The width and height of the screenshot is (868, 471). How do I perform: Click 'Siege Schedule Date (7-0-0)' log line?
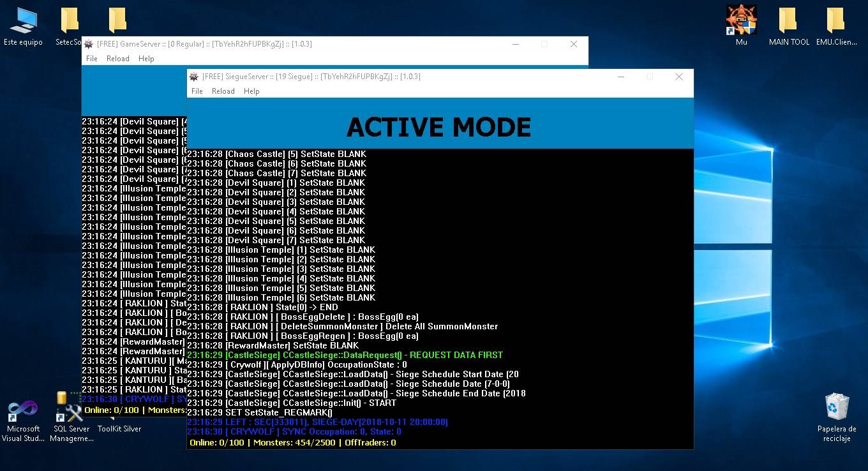click(348, 384)
